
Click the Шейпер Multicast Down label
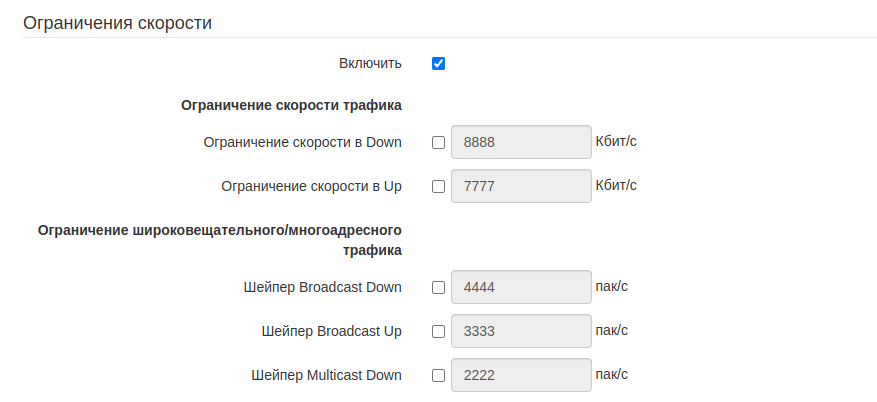(326, 376)
